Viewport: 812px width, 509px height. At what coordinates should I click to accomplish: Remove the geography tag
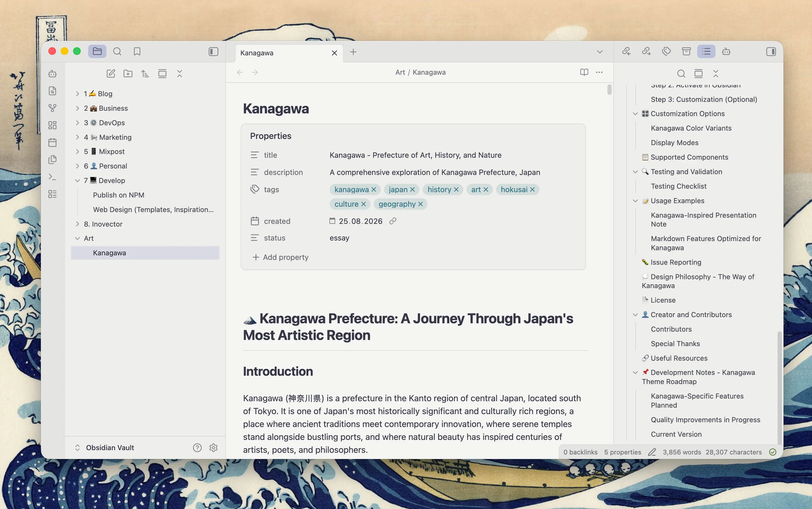point(421,204)
